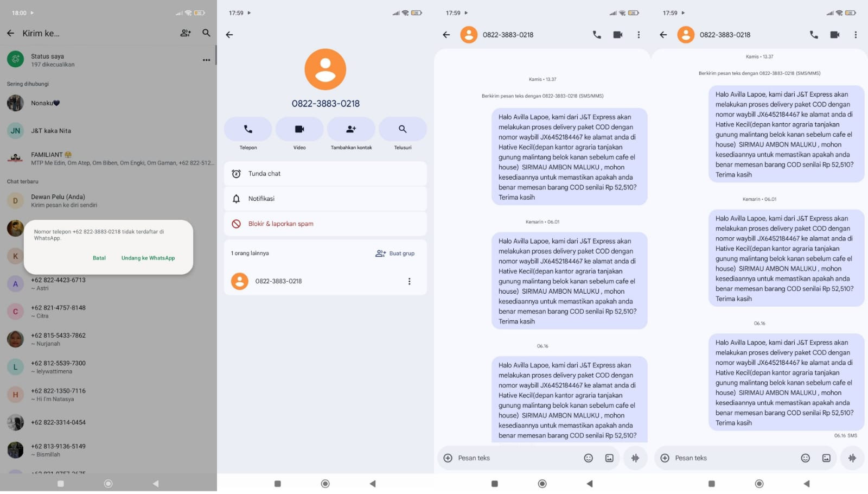Tap back arrow in Kirim ke screen
Image resolution: width=868 pixels, height=494 pixels.
(x=10, y=33)
